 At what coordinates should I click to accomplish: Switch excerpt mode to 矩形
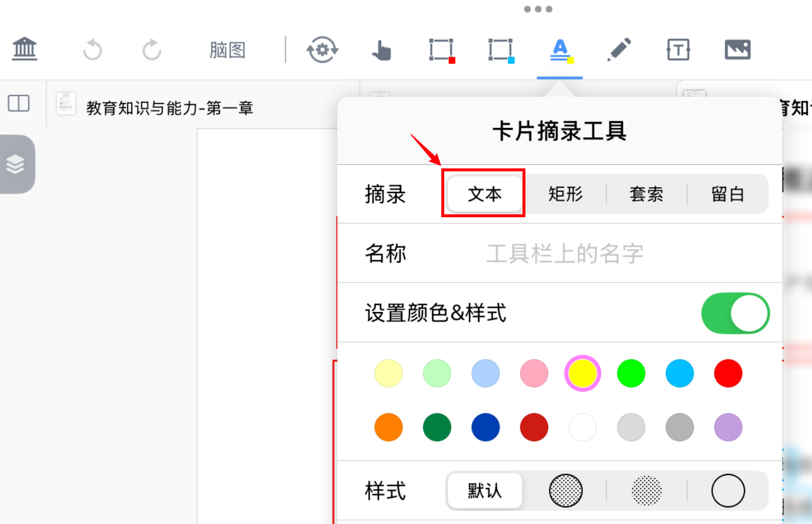pos(565,194)
